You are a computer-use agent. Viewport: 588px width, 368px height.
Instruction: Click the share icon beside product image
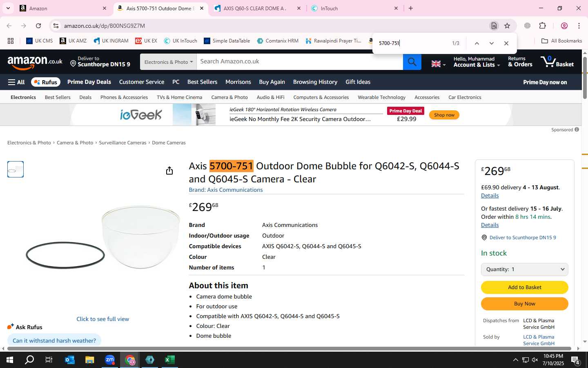(169, 171)
